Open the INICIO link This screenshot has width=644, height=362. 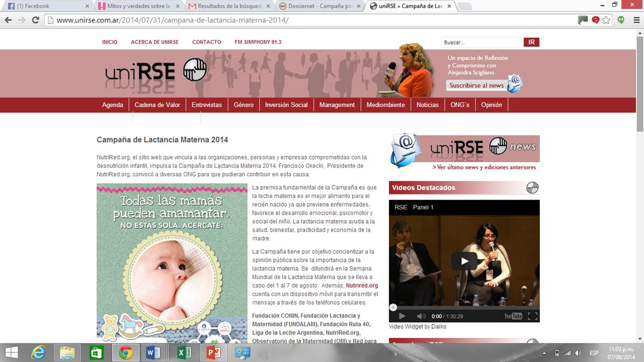(x=110, y=42)
